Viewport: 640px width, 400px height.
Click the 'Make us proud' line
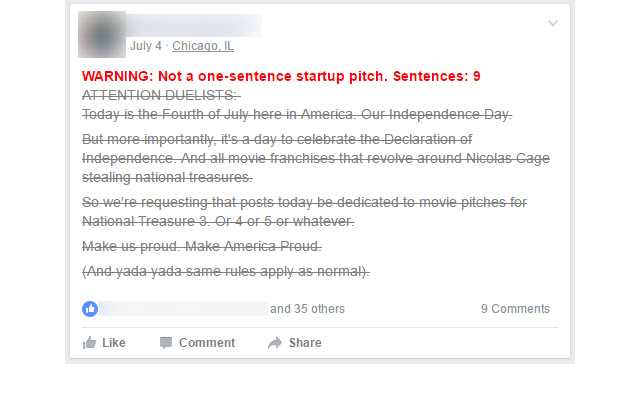pyautogui.click(x=201, y=246)
